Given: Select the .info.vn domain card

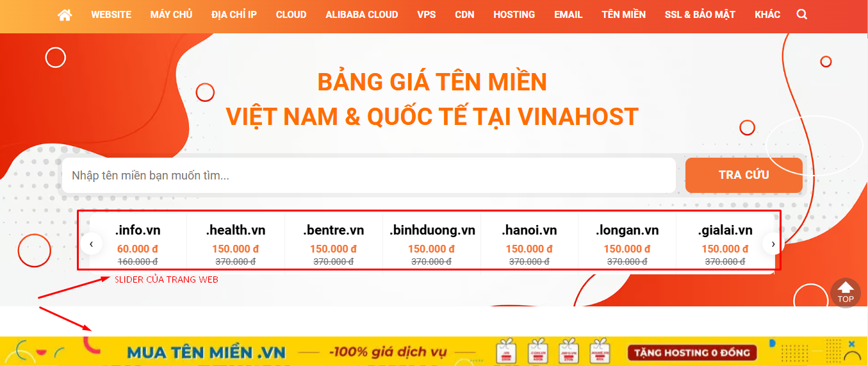Looking at the screenshot, I should click(138, 244).
